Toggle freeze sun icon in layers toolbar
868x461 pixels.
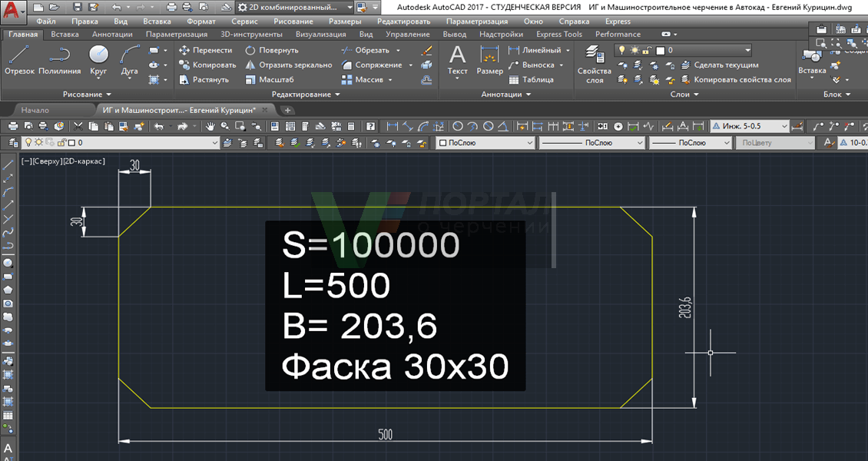point(38,142)
